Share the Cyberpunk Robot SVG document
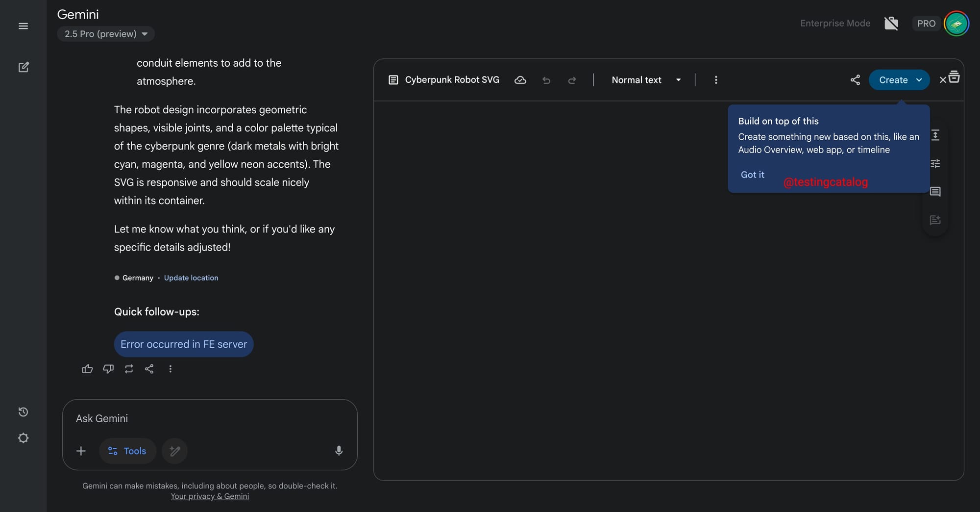Image resolution: width=980 pixels, height=512 pixels. 855,80
